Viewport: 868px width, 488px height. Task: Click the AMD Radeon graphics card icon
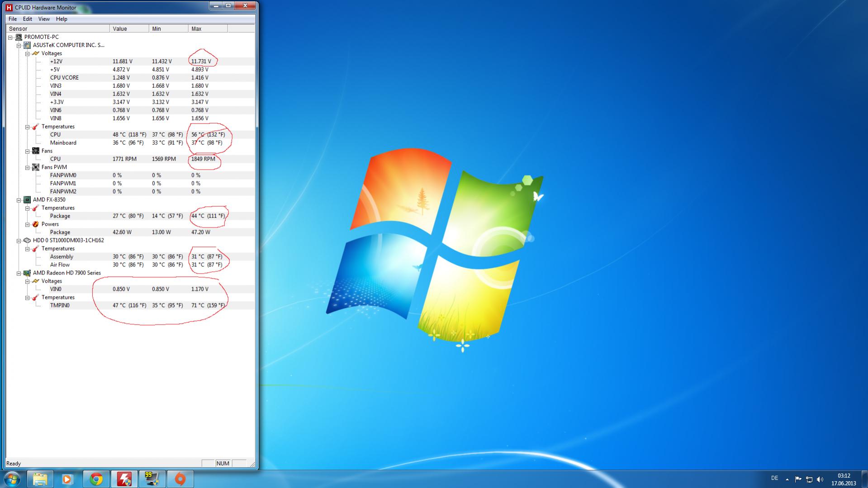[27, 273]
